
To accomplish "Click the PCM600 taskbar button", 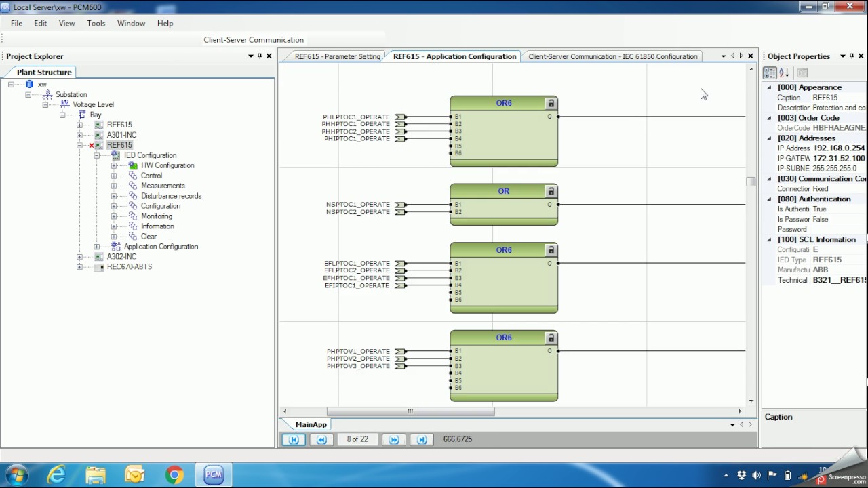I will (214, 475).
